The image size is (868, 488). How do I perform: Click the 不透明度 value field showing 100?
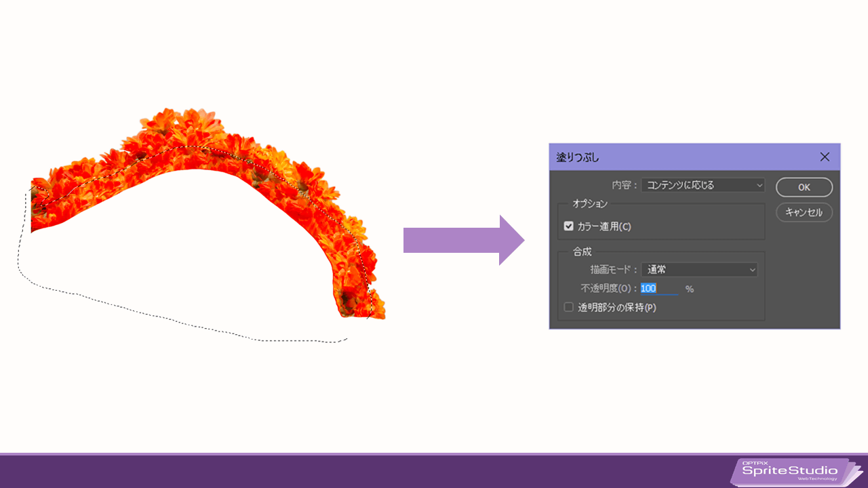tap(659, 288)
